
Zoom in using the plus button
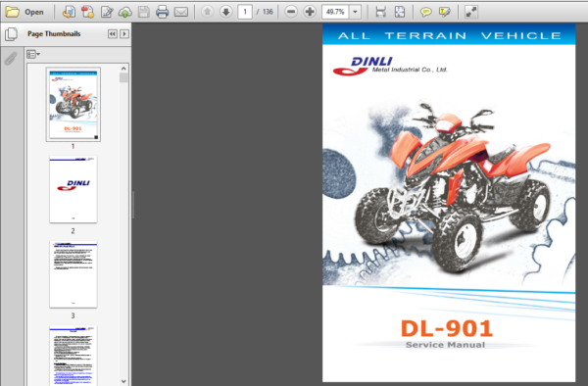pyautogui.click(x=310, y=12)
